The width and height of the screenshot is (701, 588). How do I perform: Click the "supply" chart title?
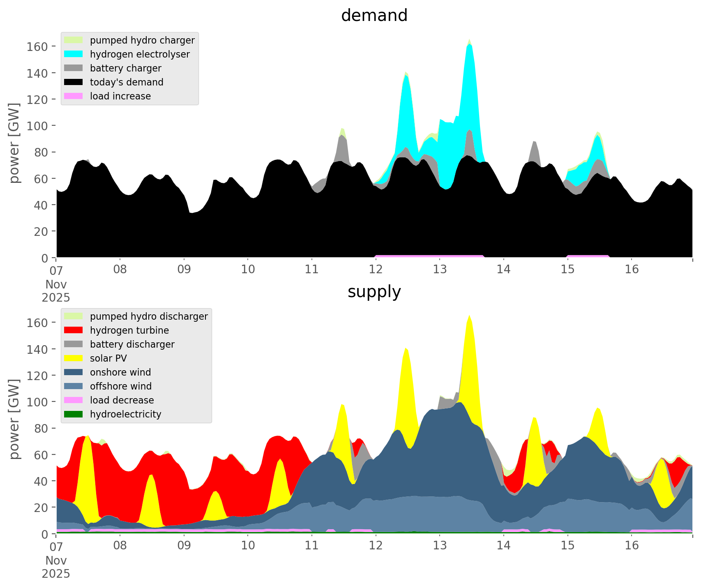[x=374, y=292]
